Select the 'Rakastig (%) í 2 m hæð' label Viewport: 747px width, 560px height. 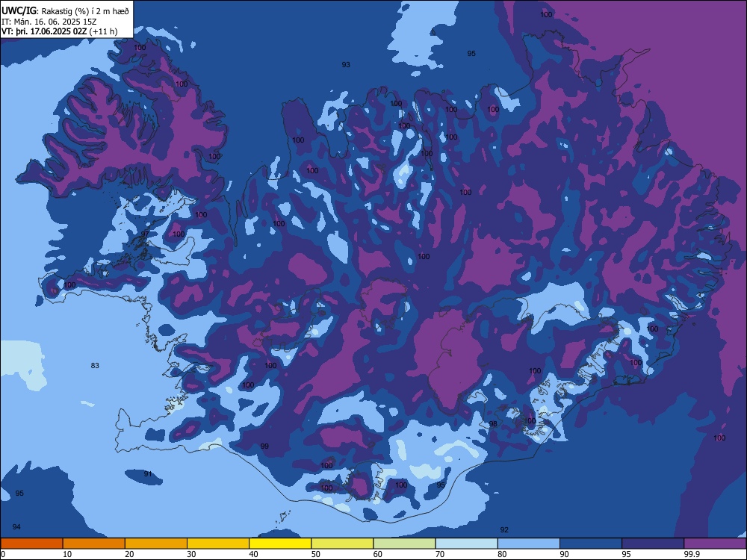tap(85, 10)
